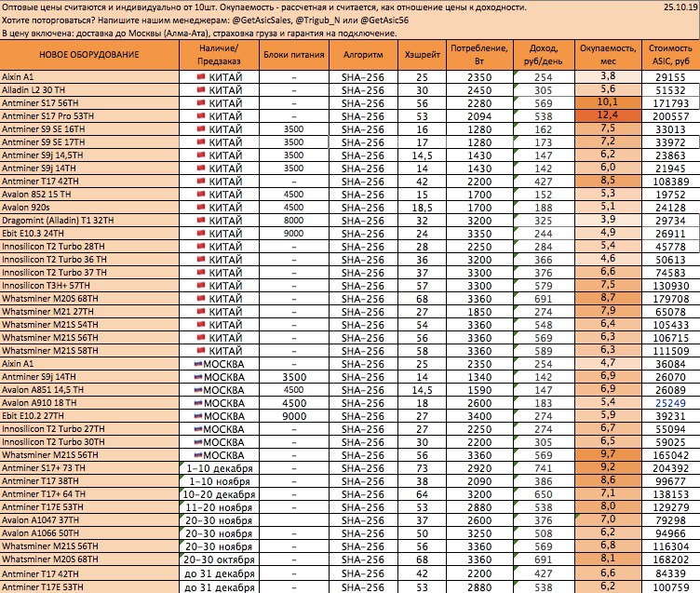The height and width of the screenshot is (593, 700).
Task: Select the 'Ebit E10.3 24TH' cell
Action: (x=89, y=233)
